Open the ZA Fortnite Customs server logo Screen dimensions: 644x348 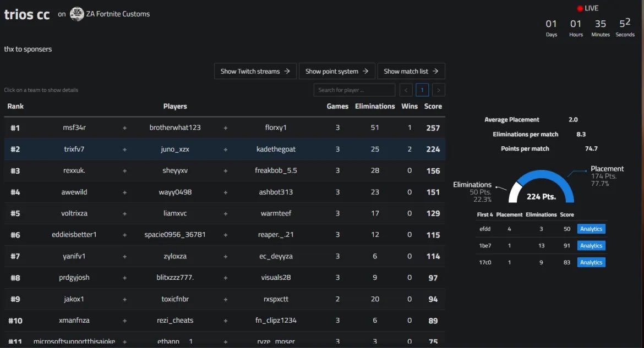(77, 14)
